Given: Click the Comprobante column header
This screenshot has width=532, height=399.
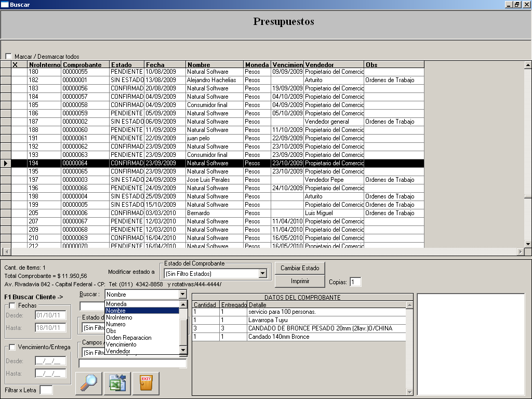Looking at the screenshot, I should 86,64.
